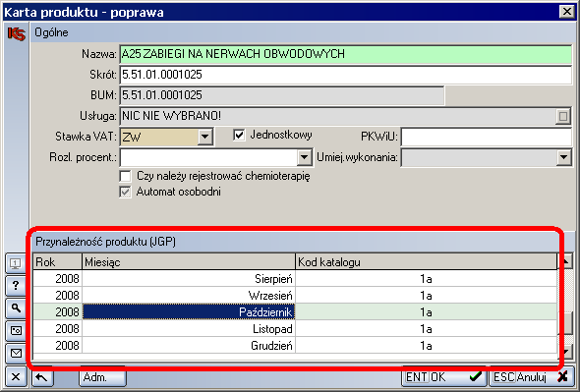Image resolution: width=580 pixels, height=392 pixels.
Task: Expand the Rozl. procent. dropdown
Action: tap(304, 157)
